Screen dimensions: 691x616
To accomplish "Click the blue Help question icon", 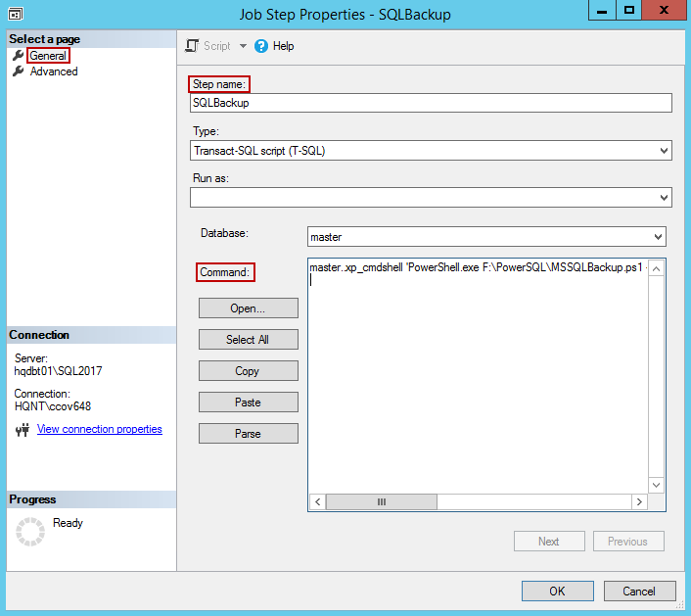I will point(261,46).
